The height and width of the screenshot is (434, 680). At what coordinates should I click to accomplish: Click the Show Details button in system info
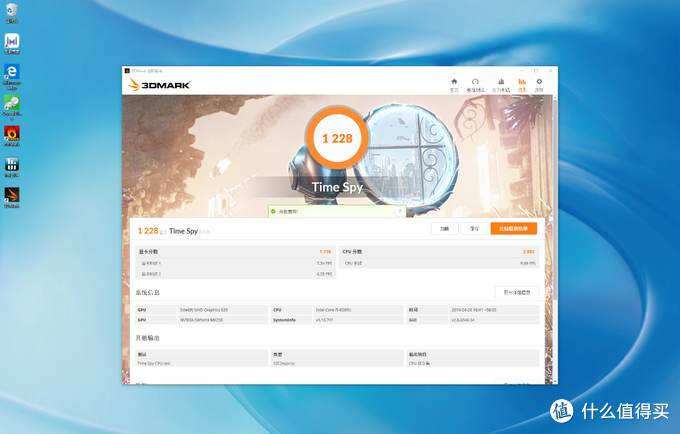pyautogui.click(x=517, y=292)
